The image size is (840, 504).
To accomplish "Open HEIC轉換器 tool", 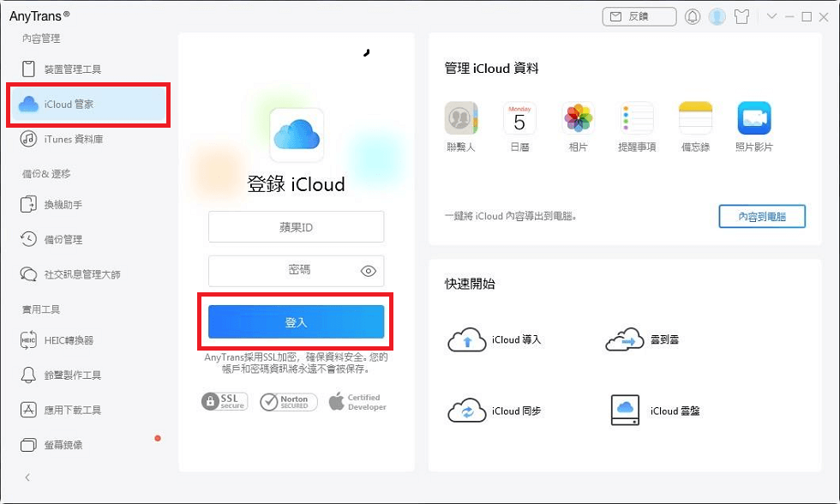I will pyautogui.click(x=57, y=340).
